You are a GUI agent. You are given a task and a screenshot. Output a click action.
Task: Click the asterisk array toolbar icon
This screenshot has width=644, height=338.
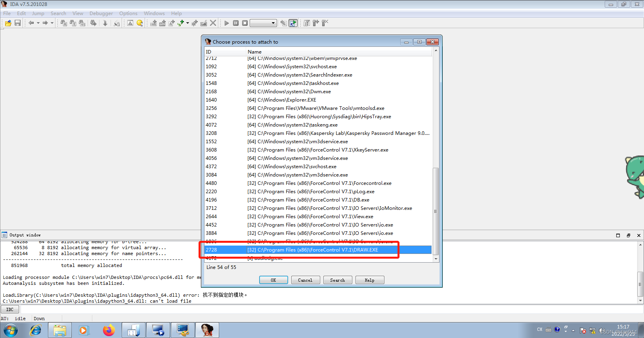tap(195, 23)
